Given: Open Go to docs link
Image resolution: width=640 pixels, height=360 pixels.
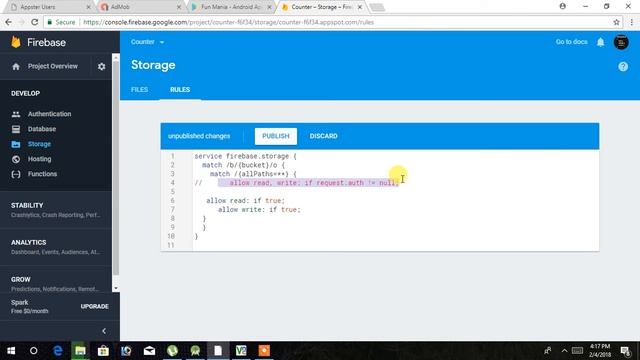Looking at the screenshot, I should [571, 42].
